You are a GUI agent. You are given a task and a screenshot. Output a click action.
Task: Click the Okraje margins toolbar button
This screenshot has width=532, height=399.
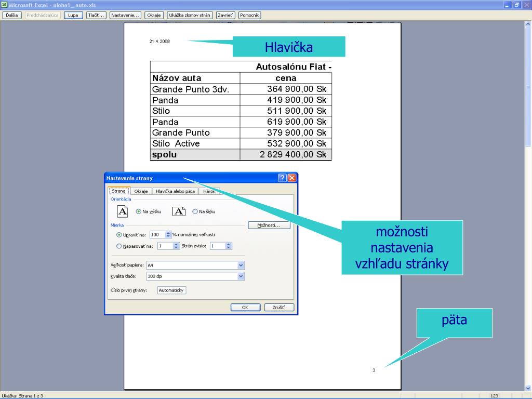[x=154, y=15]
